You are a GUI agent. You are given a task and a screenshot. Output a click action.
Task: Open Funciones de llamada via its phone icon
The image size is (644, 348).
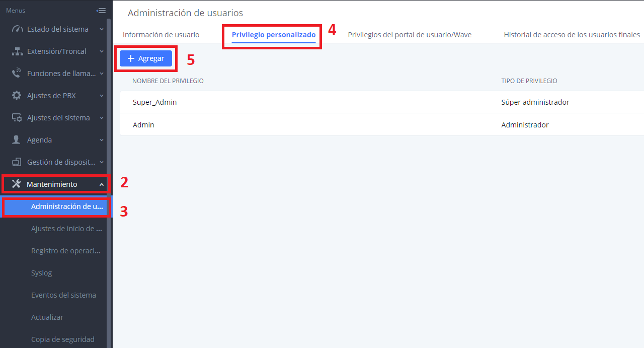click(16, 73)
